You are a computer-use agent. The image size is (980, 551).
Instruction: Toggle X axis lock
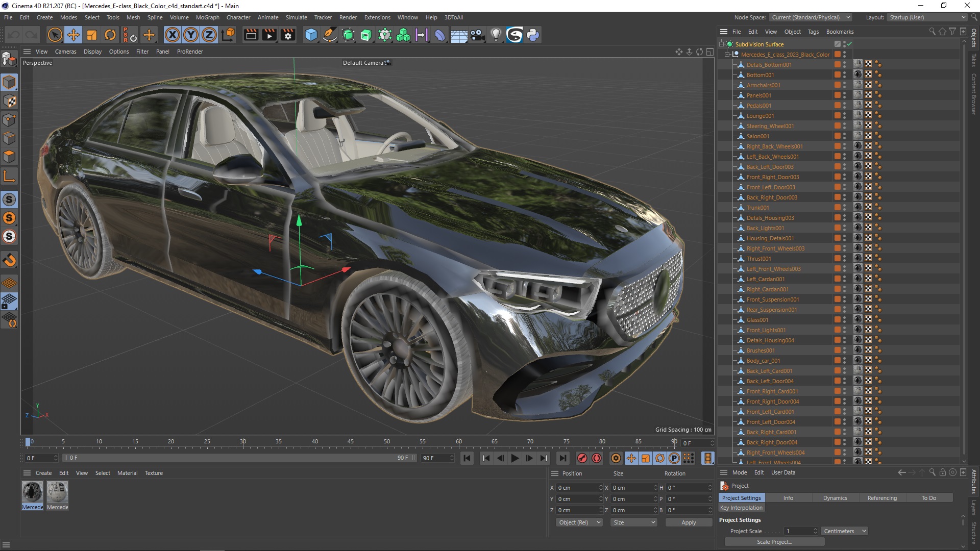tap(173, 35)
